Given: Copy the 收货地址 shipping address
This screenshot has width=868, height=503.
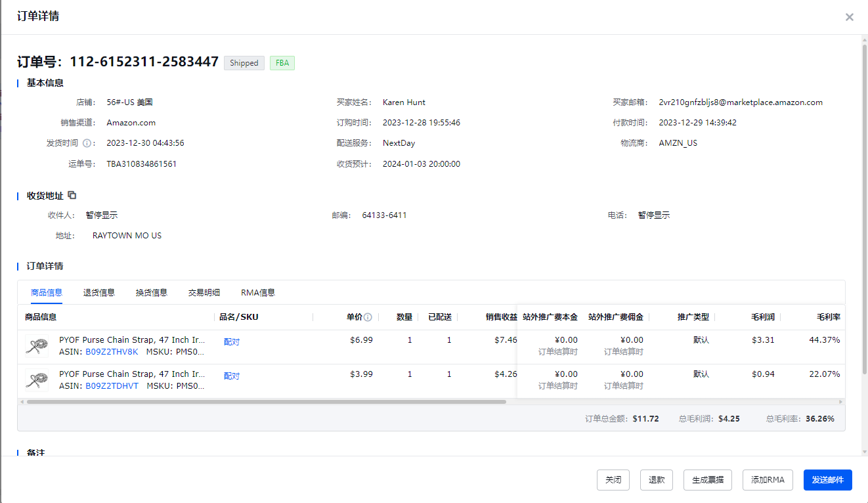Looking at the screenshot, I should (72, 195).
